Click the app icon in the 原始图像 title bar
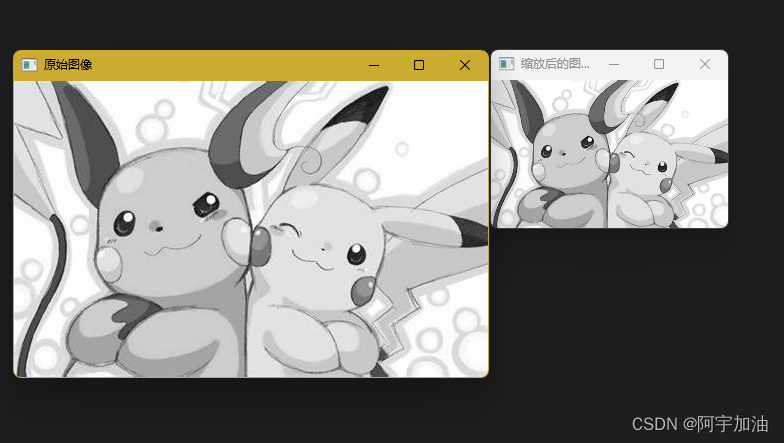The width and height of the screenshot is (784, 443). point(30,65)
